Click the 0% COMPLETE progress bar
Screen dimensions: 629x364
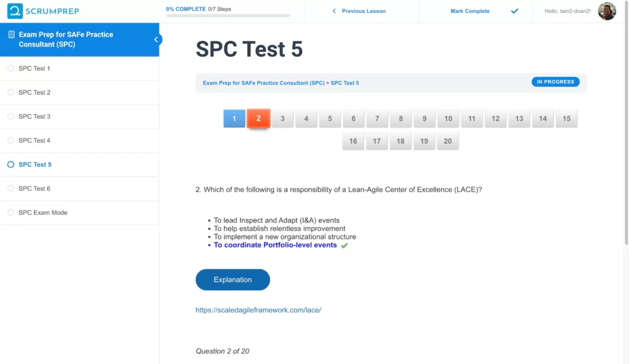tap(227, 15)
